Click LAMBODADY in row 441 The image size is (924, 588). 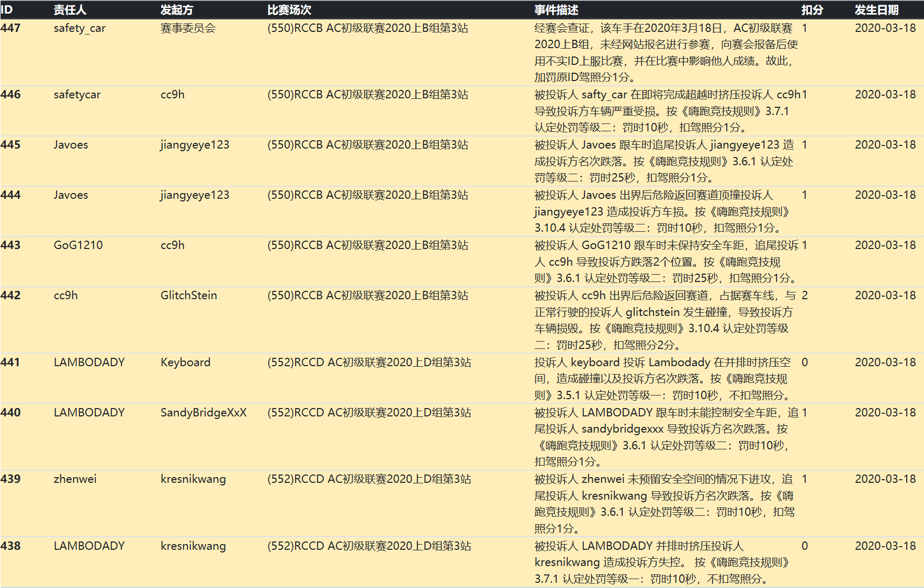click(89, 363)
